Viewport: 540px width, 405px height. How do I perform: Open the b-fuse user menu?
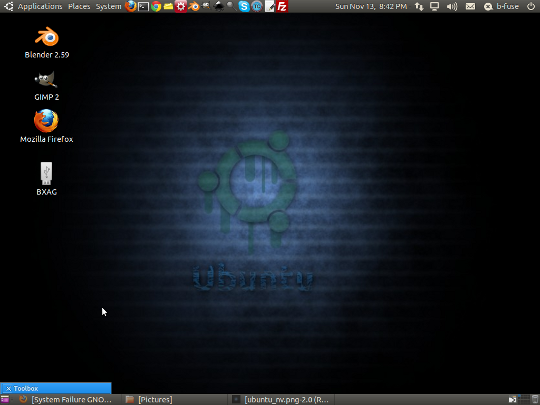[501, 6]
